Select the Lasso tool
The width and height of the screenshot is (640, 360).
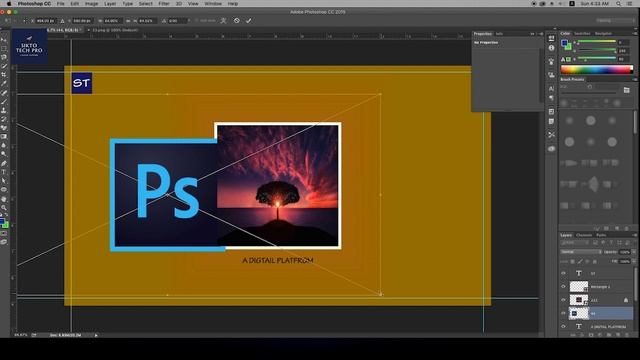(4, 57)
